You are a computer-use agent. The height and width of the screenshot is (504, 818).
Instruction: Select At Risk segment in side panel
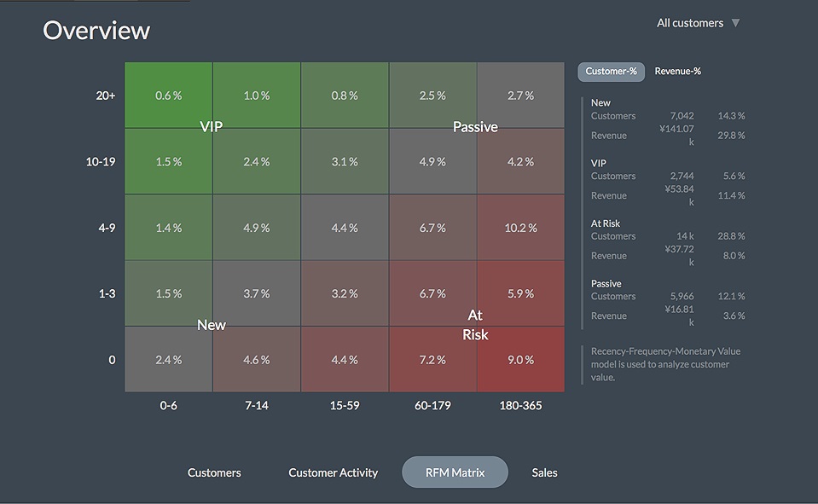606,223
